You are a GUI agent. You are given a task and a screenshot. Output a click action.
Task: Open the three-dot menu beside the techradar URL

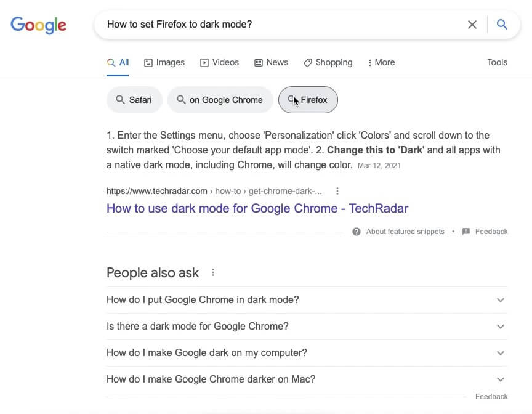click(x=337, y=191)
